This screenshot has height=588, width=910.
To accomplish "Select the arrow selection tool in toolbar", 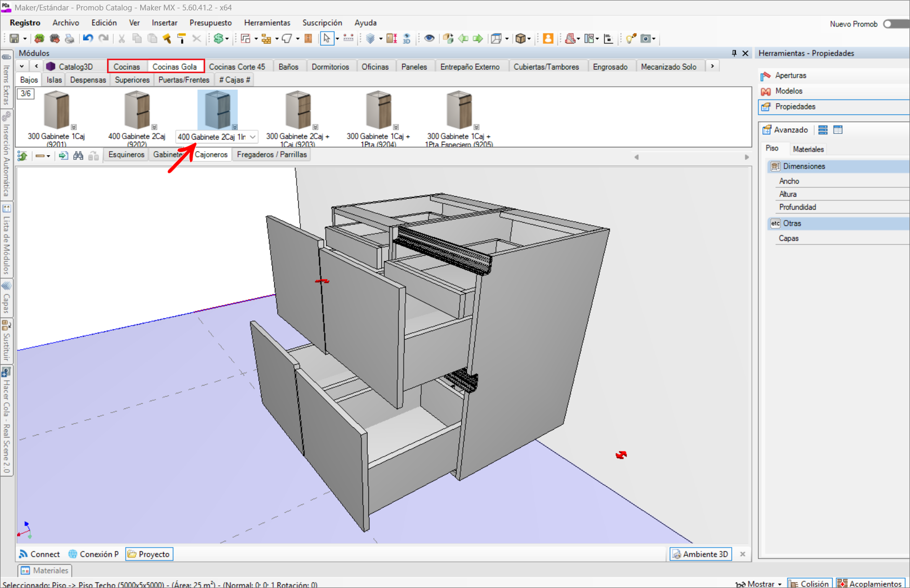I will click(326, 38).
